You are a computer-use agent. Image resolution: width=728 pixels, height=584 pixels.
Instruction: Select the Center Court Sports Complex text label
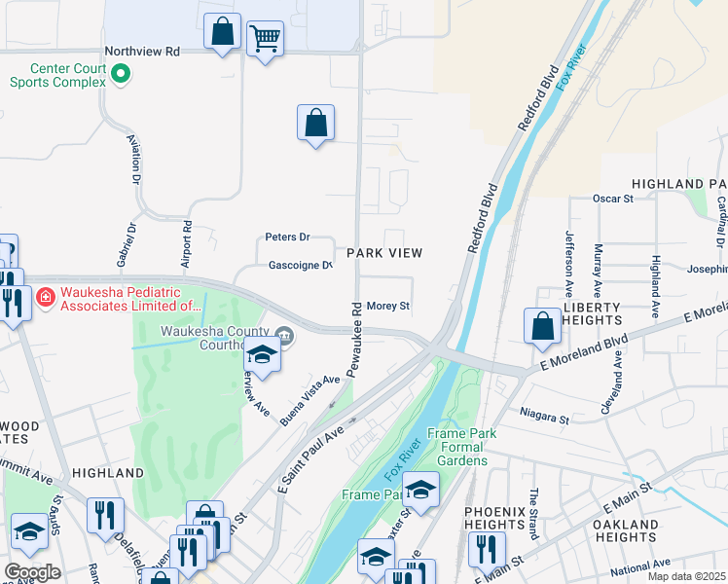click(x=58, y=75)
